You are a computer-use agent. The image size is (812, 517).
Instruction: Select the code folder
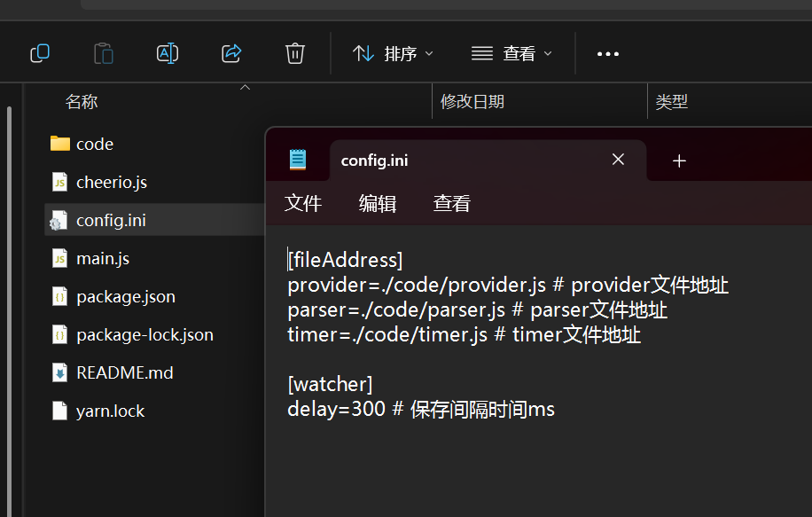tap(95, 144)
